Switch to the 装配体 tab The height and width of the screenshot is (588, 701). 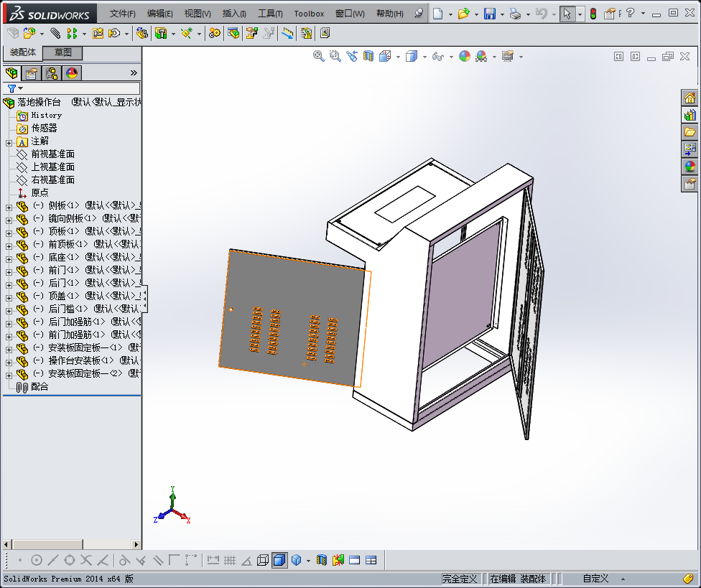[x=23, y=52]
